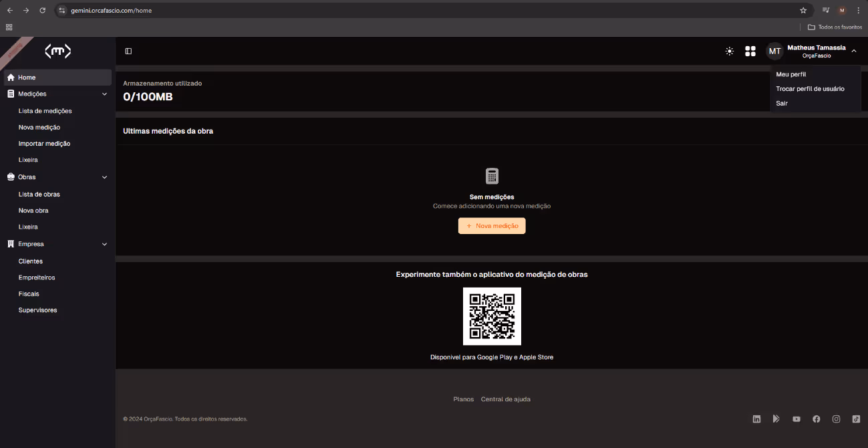Screen dimensions: 868x448
Task: Open the YouTube footer icon
Action: [797, 419]
